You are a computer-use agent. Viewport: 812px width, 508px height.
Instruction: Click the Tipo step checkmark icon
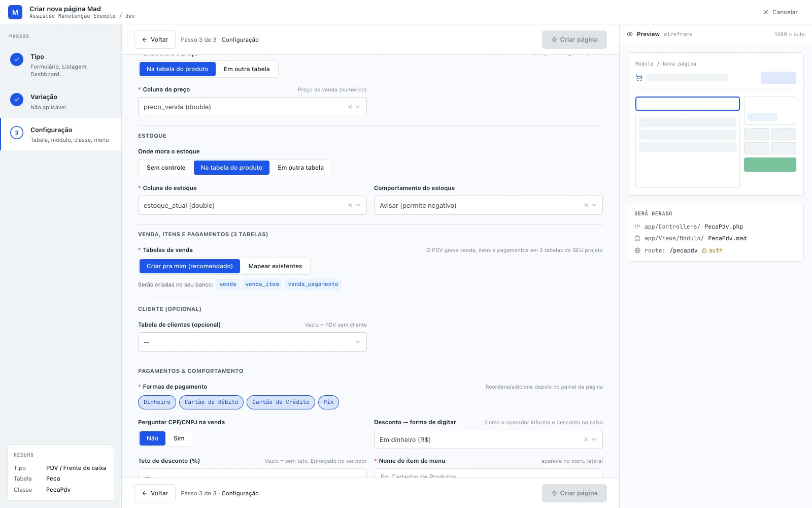click(17, 59)
